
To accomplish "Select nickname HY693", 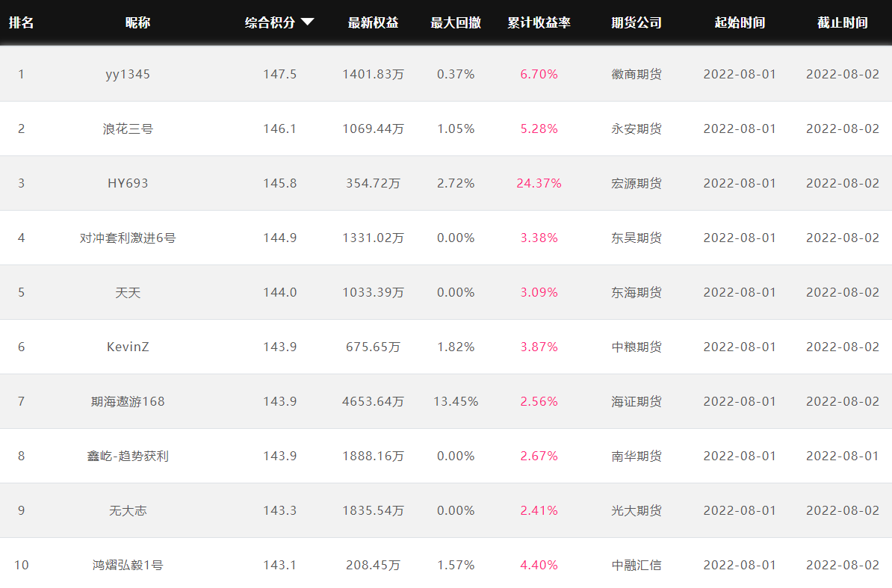I will [x=128, y=183].
